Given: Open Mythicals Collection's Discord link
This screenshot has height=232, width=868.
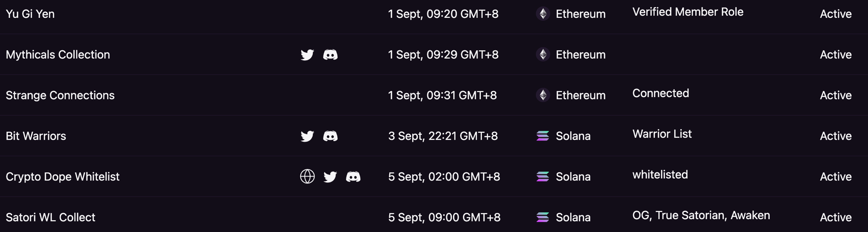Looking at the screenshot, I should tap(330, 55).
